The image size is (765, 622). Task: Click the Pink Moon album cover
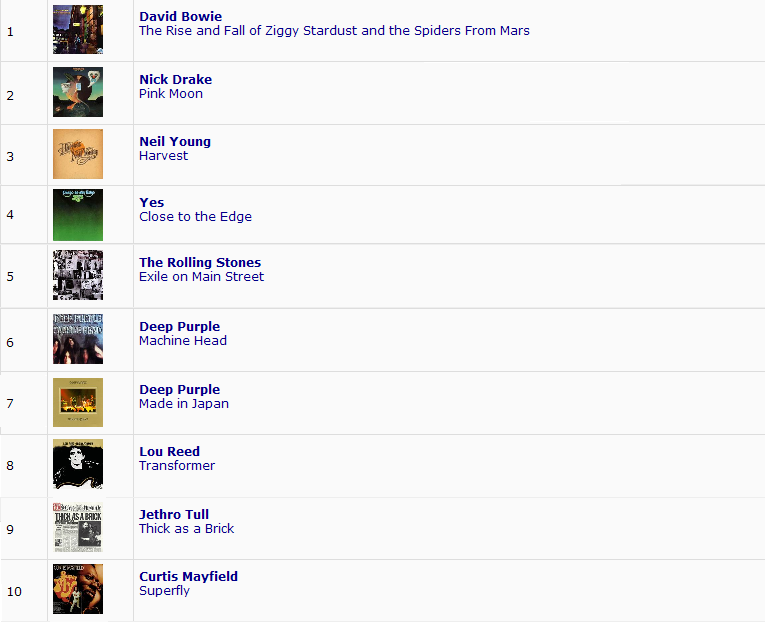78,92
